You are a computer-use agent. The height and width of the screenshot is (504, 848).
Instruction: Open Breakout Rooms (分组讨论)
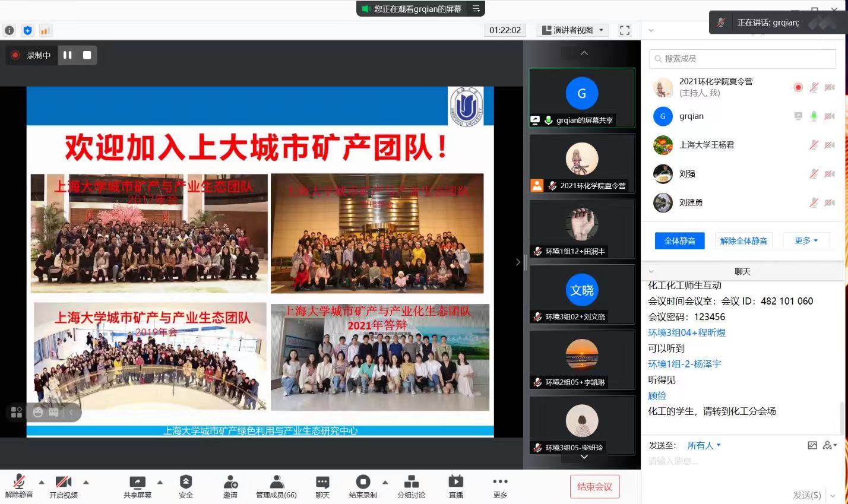pos(411,486)
